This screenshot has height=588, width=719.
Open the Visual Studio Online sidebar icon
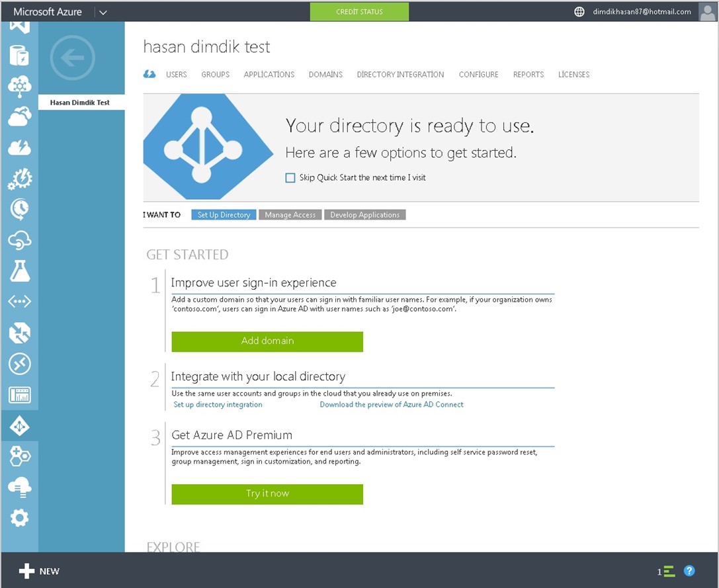pos(19,27)
